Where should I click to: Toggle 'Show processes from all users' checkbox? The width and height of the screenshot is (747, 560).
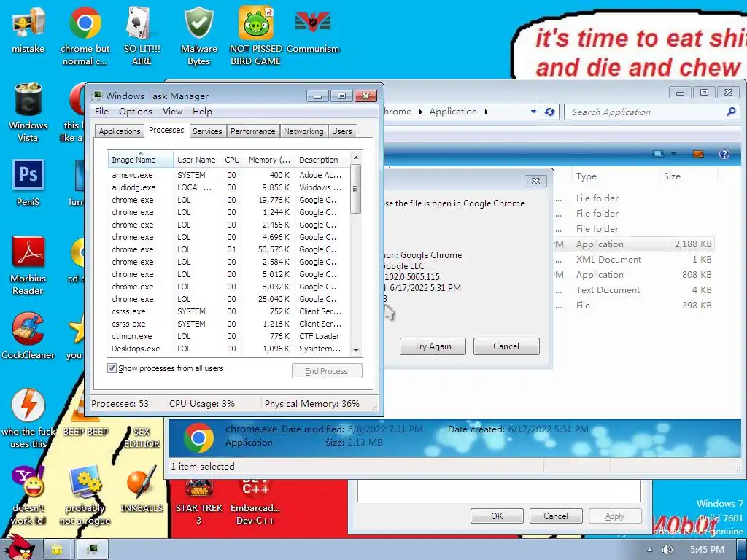(x=112, y=368)
